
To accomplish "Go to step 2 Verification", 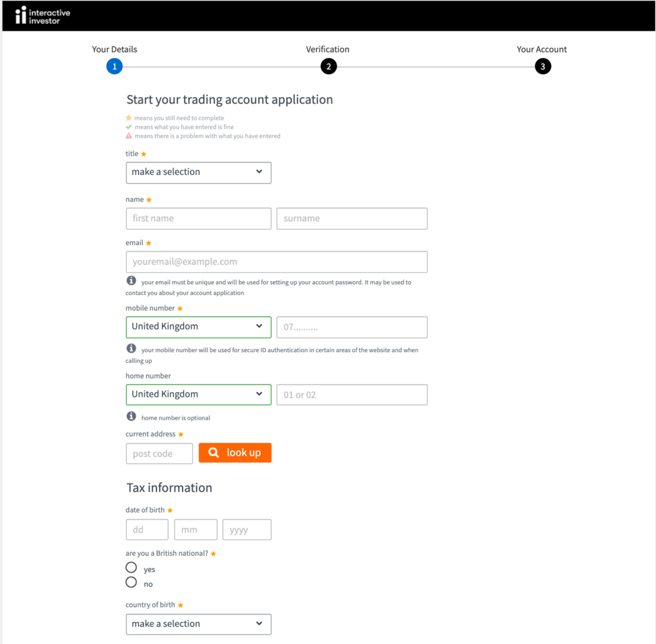I will click(329, 67).
